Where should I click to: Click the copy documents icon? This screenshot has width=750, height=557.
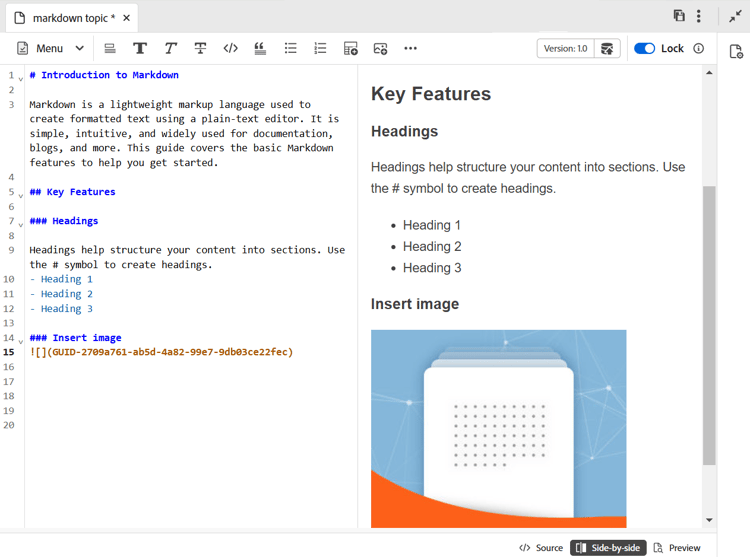click(679, 16)
